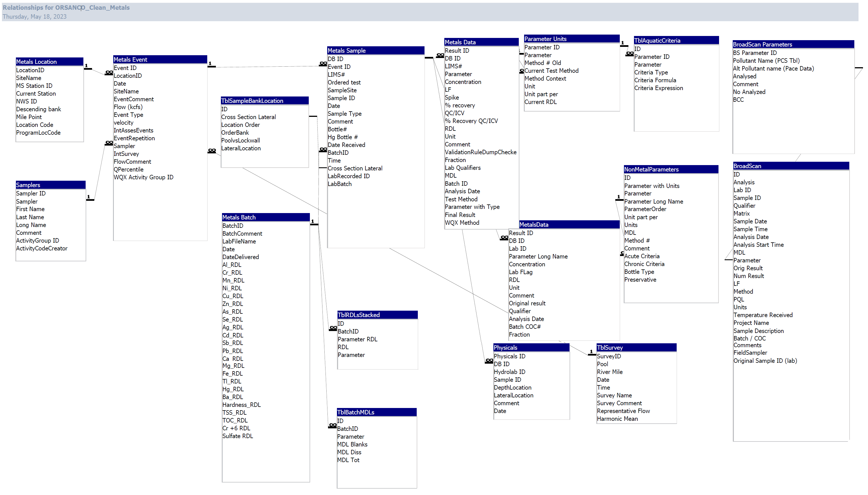This screenshot has width=868, height=495.
Task: Click the infinity symbol beside Physicals DB ID
Action: click(489, 361)
